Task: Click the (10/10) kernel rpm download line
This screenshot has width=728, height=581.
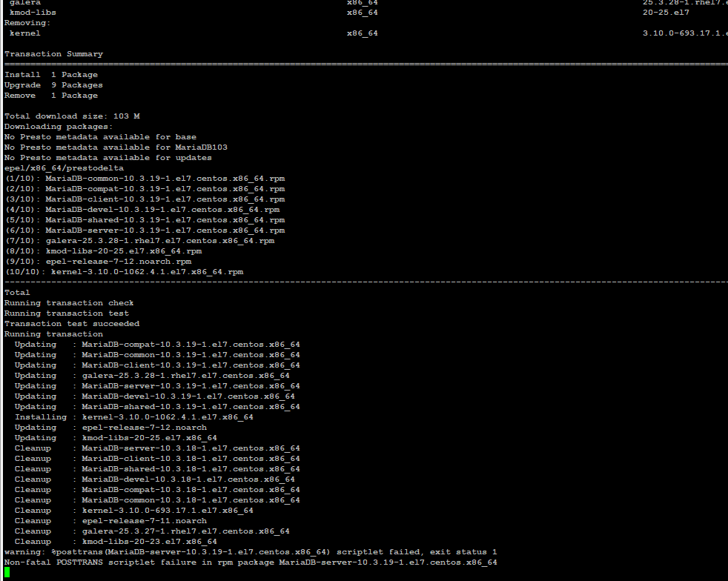Action: tap(124, 272)
